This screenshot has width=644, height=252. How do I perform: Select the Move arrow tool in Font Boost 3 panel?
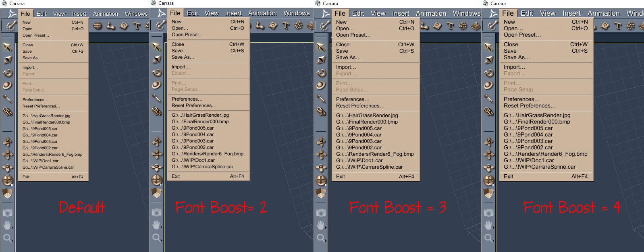tap(321, 47)
